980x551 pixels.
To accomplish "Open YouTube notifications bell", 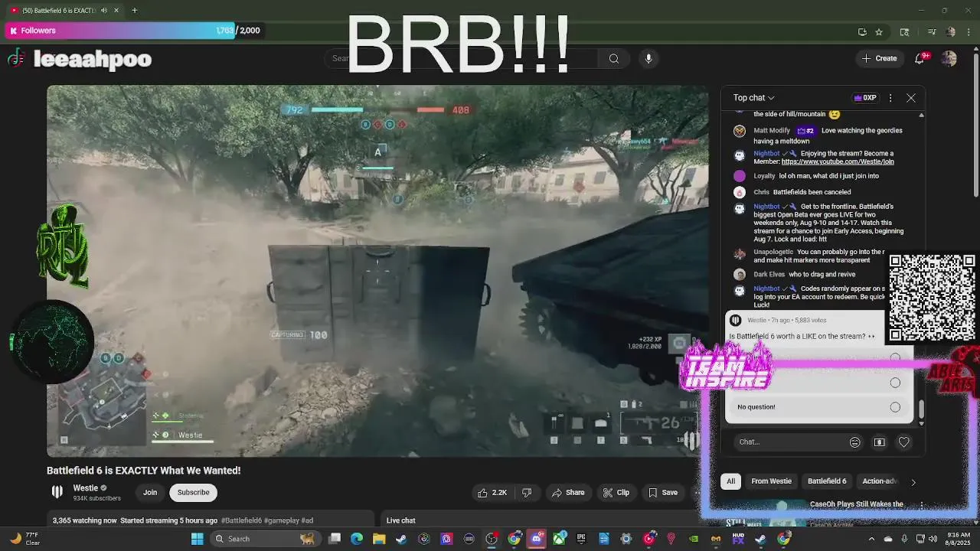I will point(920,58).
